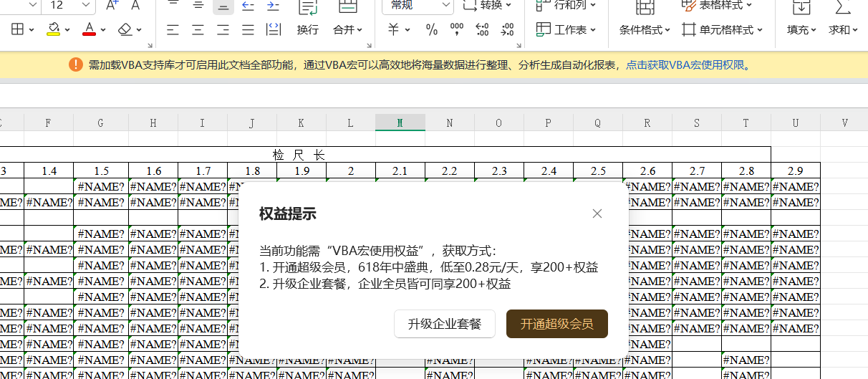Click the orange warning icon in VBA banner
Viewport: 868px width, 379px height.
tap(76, 64)
